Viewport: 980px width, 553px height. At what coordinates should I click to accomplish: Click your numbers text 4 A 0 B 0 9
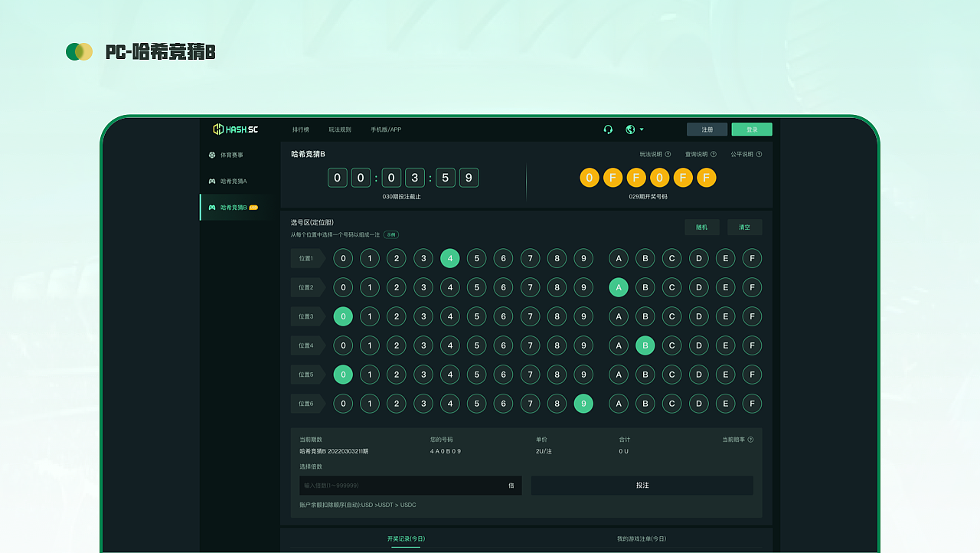[x=446, y=451]
